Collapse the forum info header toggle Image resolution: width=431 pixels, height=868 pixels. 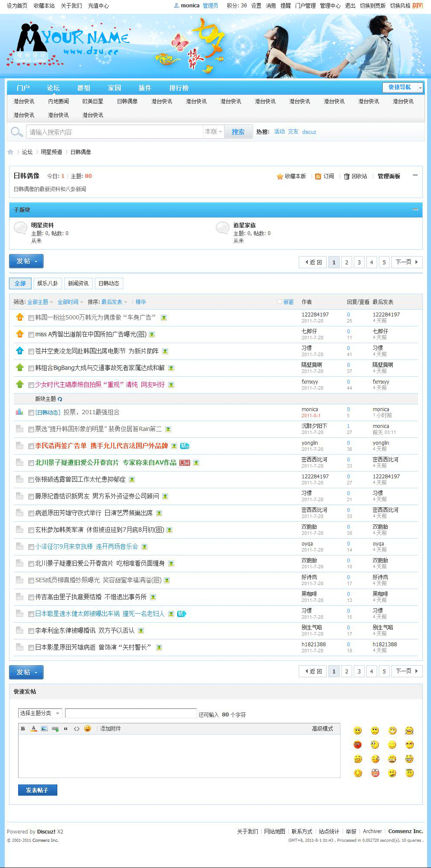tap(415, 175)
